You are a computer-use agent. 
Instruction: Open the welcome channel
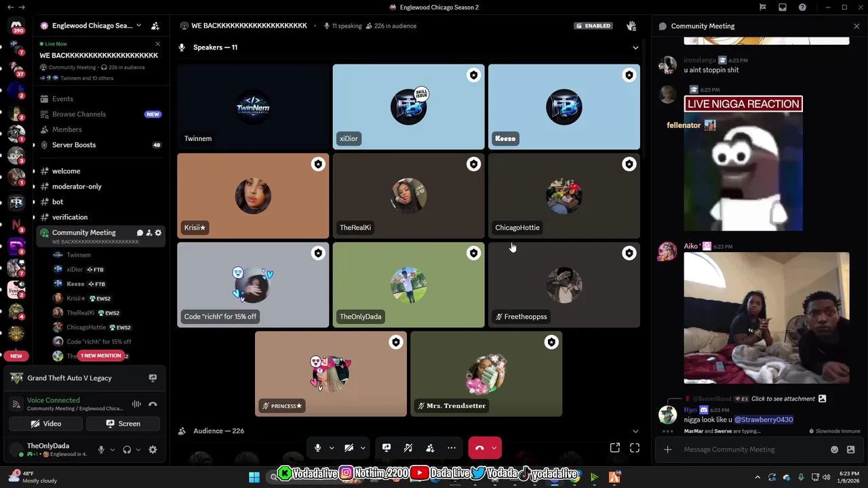coord(100,171)
